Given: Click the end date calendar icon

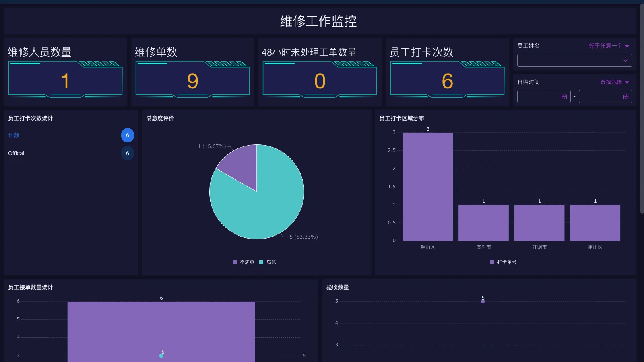Looking at the screenshot, I should (x=626, y=97).
